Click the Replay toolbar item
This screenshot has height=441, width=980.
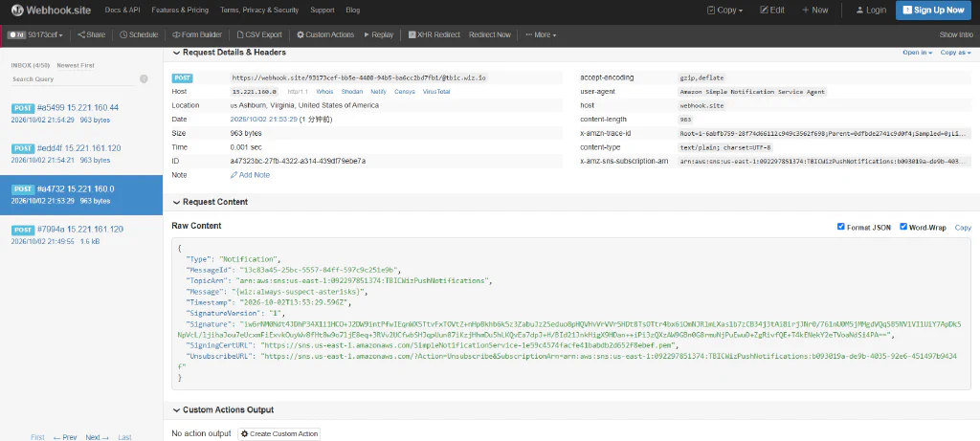coord(379,35)
